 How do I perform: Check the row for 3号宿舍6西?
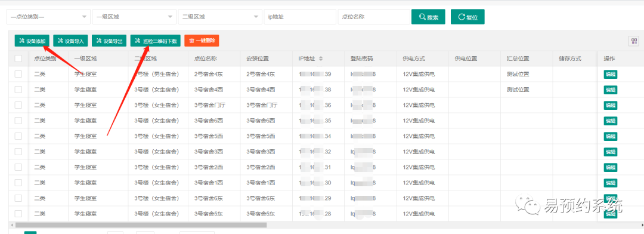[x=18, y=121]
